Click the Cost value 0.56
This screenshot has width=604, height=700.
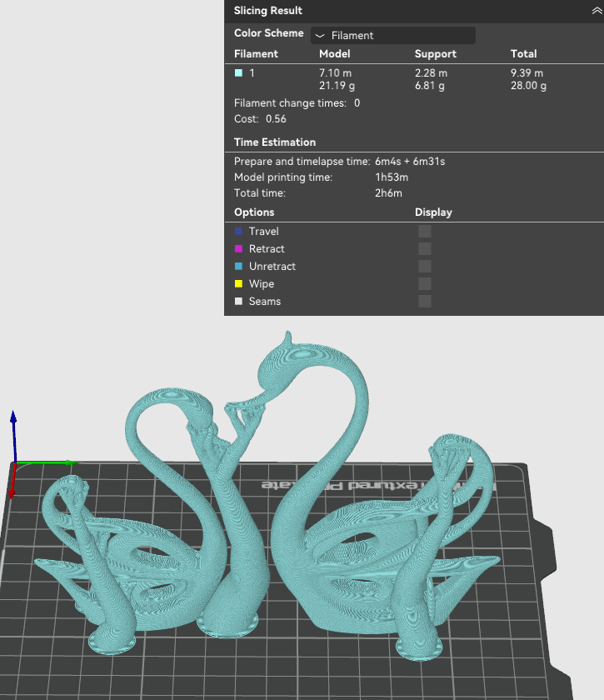tap(276, 118)
